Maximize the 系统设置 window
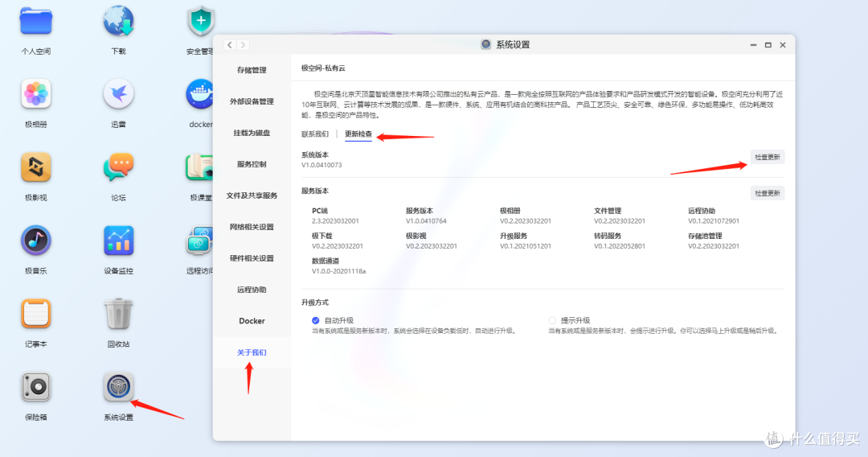Screen dimensions: 868x457 tap(768, 45)
